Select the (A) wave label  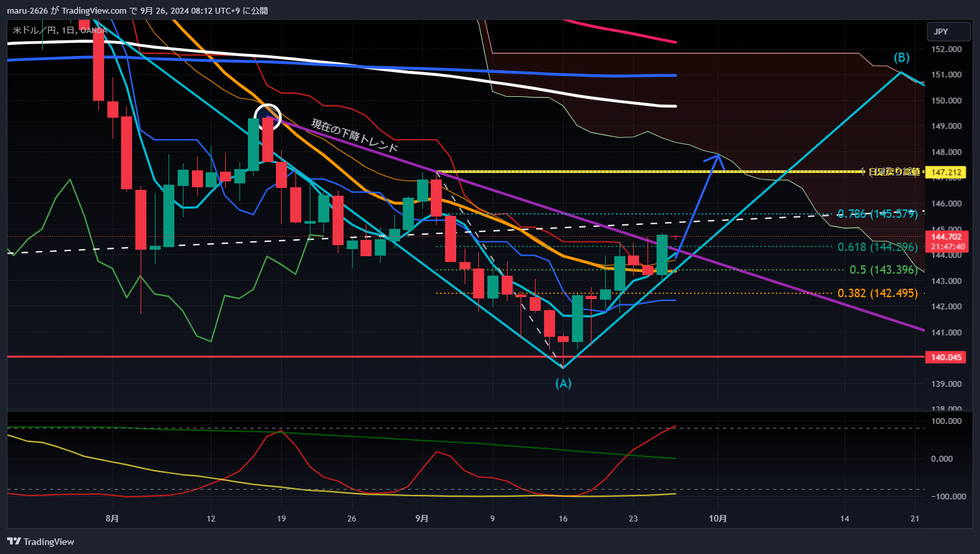(x=564, y=384)
